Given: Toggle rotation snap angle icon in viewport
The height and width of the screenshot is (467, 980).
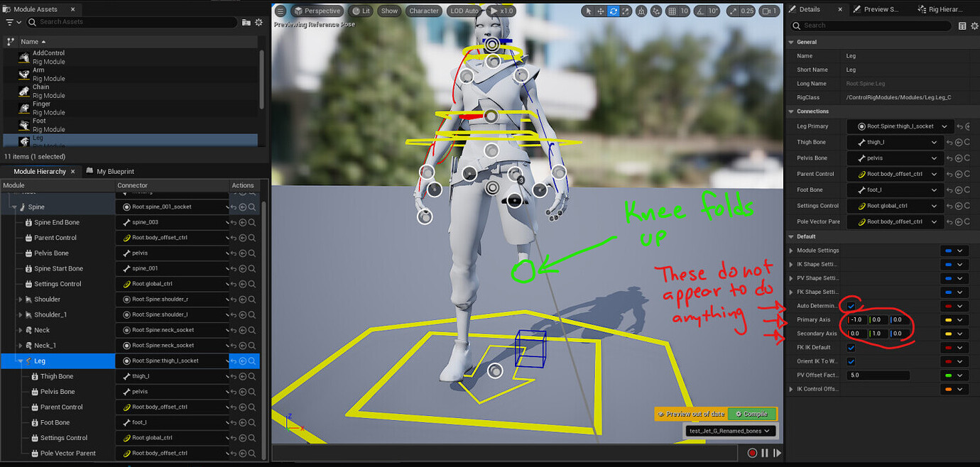Looking at the screenshot, I should coord(699,11).
